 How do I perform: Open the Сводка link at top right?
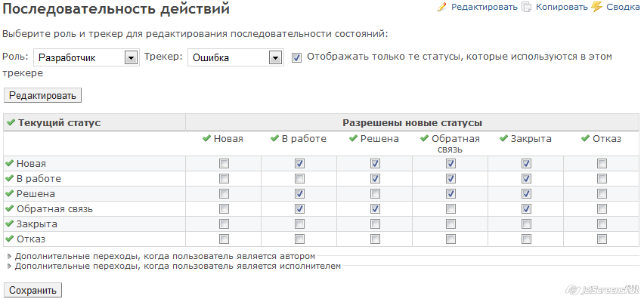click(x=623, y=7)
